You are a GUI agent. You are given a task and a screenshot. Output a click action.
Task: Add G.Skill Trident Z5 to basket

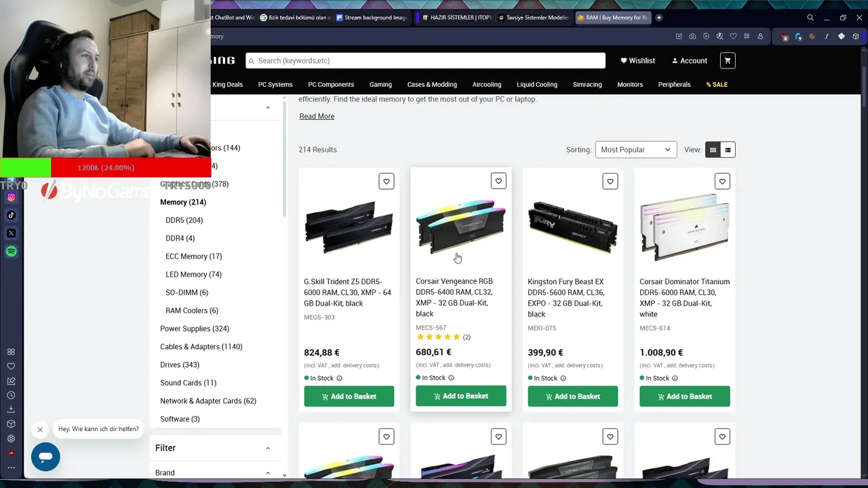(x=349, y=396)
